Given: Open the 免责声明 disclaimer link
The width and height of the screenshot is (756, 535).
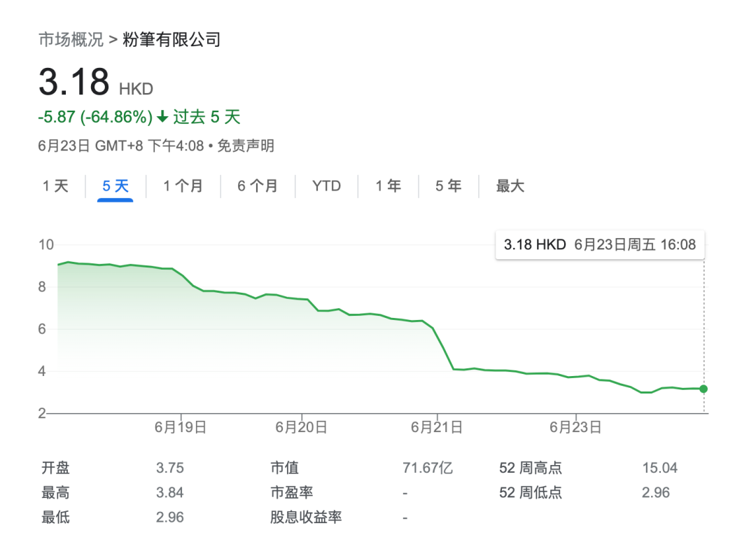Looking at the screenshot, I should point(246,145).
